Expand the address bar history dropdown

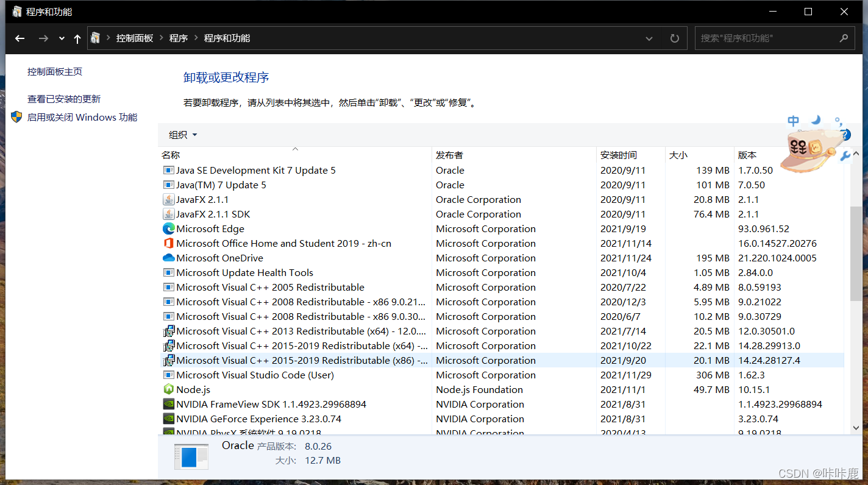point(649,38)
